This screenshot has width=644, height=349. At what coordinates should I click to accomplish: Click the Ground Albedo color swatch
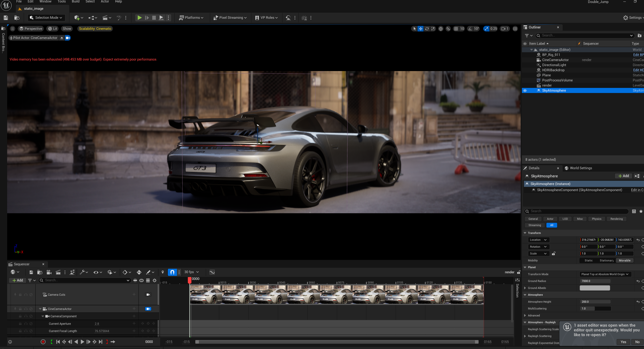[x=595, y=288]
